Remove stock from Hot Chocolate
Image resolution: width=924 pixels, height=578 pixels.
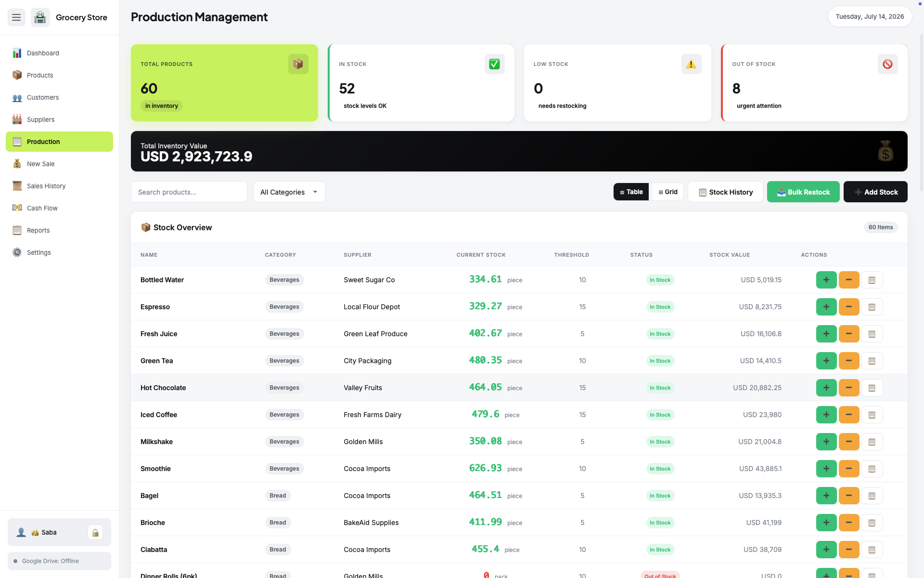[x=849, y=388]
